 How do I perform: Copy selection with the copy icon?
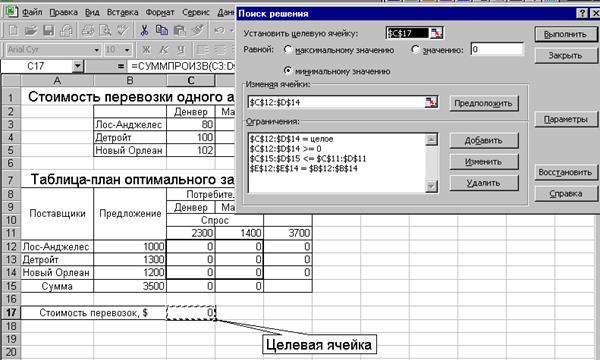[161, 31]
